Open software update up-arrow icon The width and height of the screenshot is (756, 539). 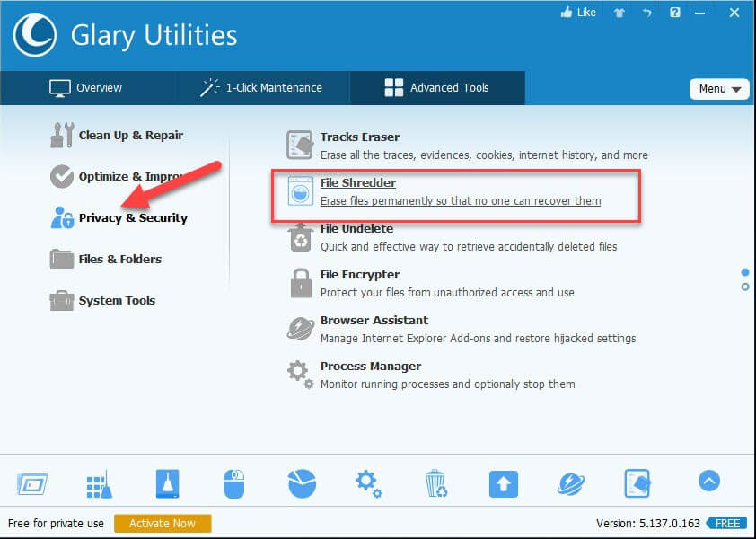pos(504,484)
